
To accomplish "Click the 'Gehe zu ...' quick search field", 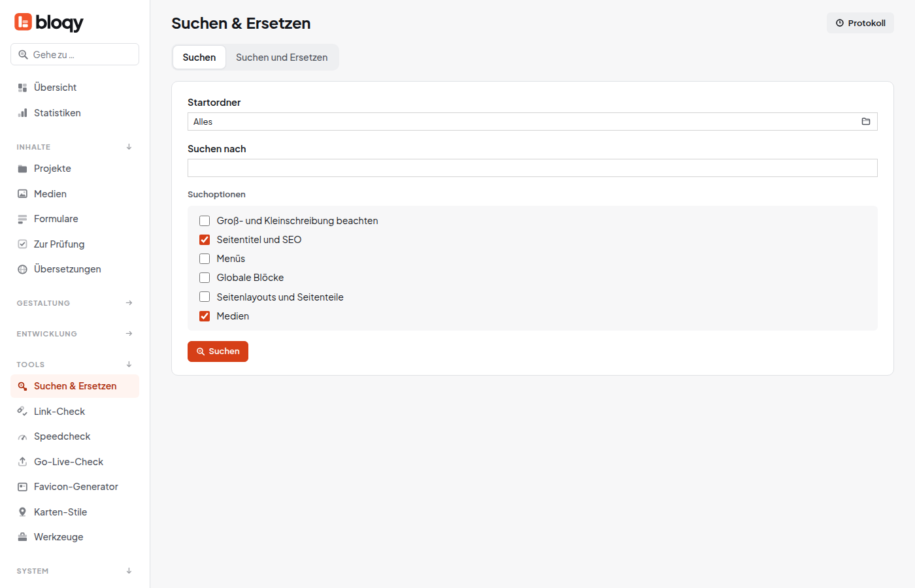I will click(75, 54).
